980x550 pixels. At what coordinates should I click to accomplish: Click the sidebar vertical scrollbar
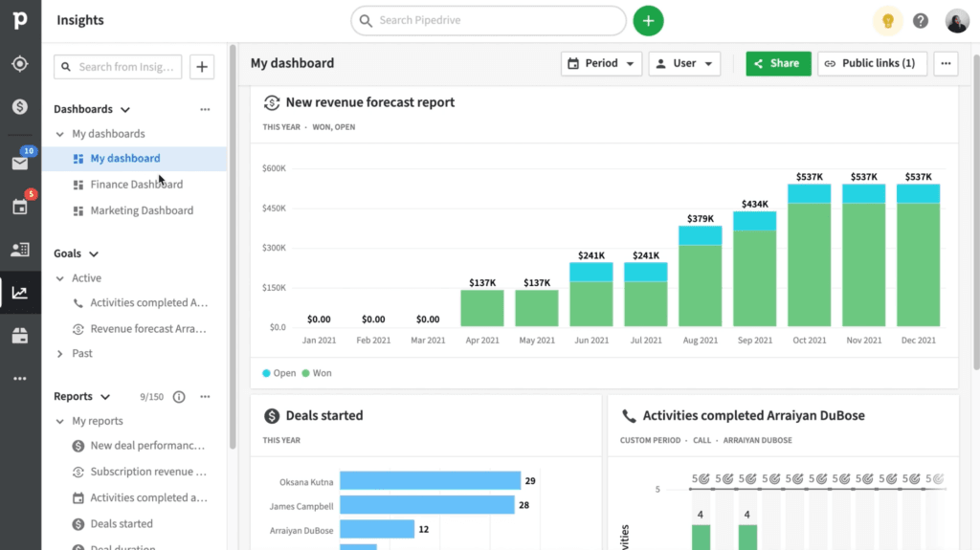pyautogui.click(x=233, y=247)
